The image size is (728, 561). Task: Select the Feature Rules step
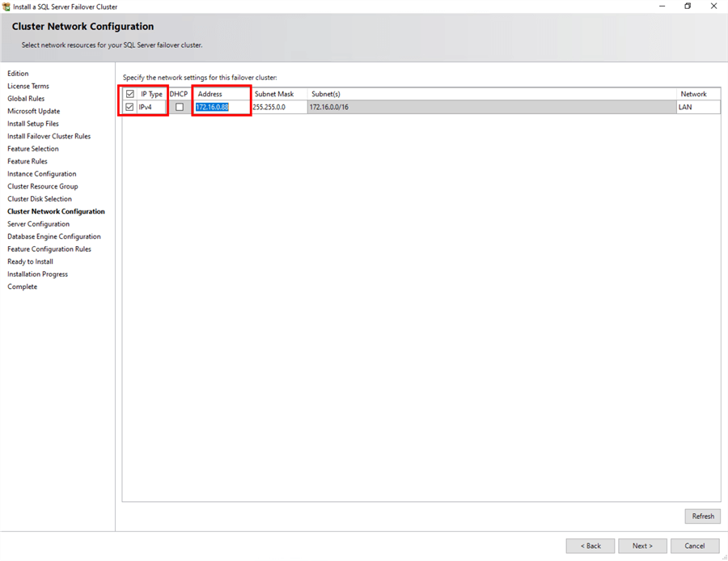[x=28, y=161]
